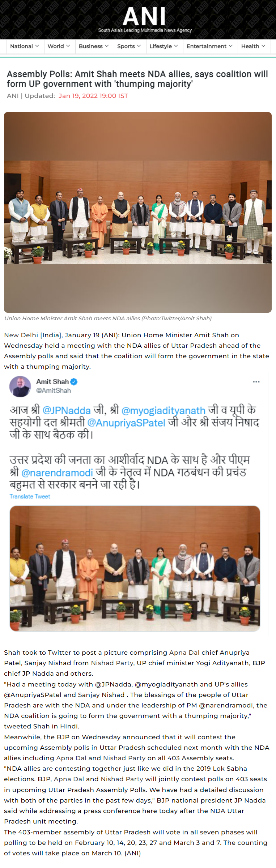This screenshot has height=868, width=276.
Task: Expand the World dropdown menu
Action: click(59, 46)
